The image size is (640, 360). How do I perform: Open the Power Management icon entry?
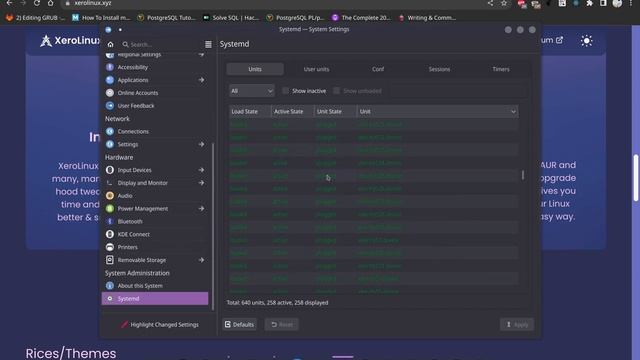click(x=110, y=209)
